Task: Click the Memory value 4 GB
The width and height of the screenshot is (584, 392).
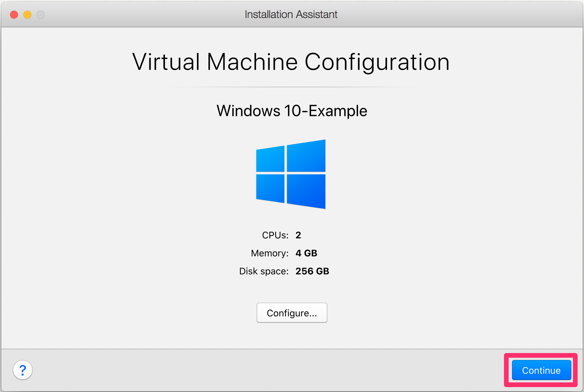Action: pos(306,253)
